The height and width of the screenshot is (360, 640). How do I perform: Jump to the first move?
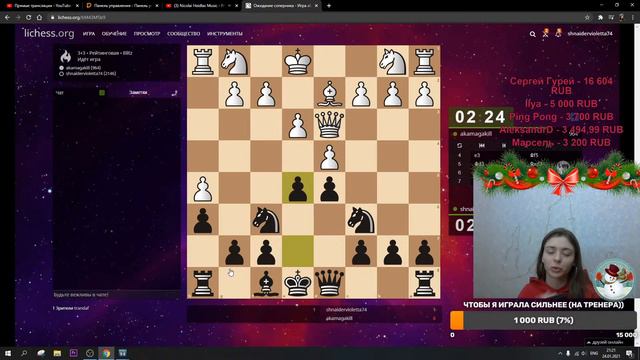coord(482,145)
